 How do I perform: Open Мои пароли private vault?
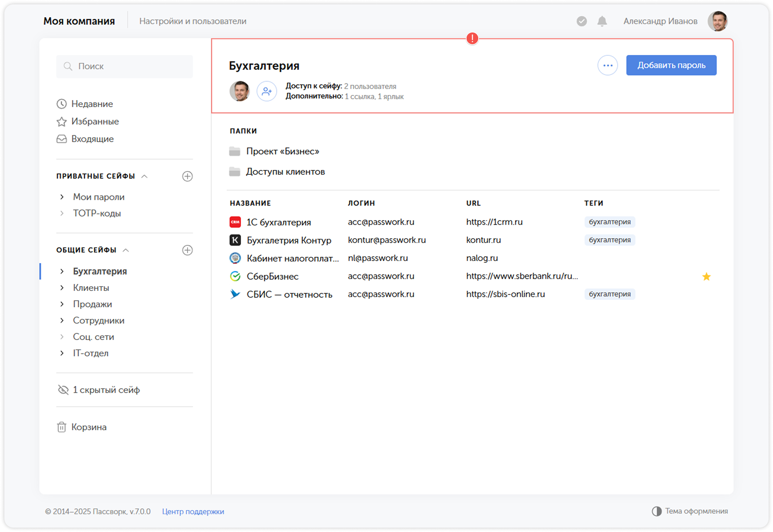pyautogui.click(x=99, y=197)
